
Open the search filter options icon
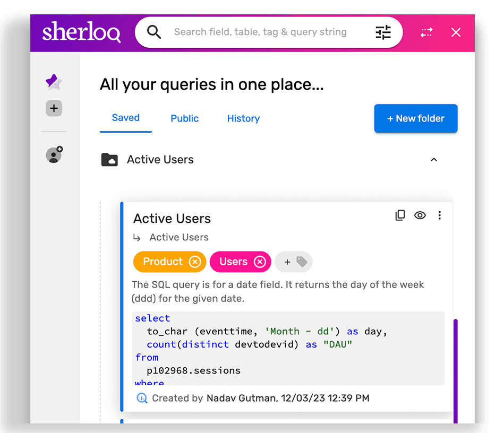tap(383, 32)
